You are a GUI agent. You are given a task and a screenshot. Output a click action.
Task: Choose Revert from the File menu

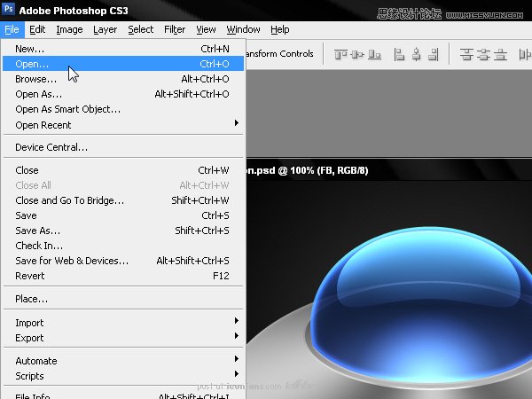pyautogui.click(x=123, y=276)
